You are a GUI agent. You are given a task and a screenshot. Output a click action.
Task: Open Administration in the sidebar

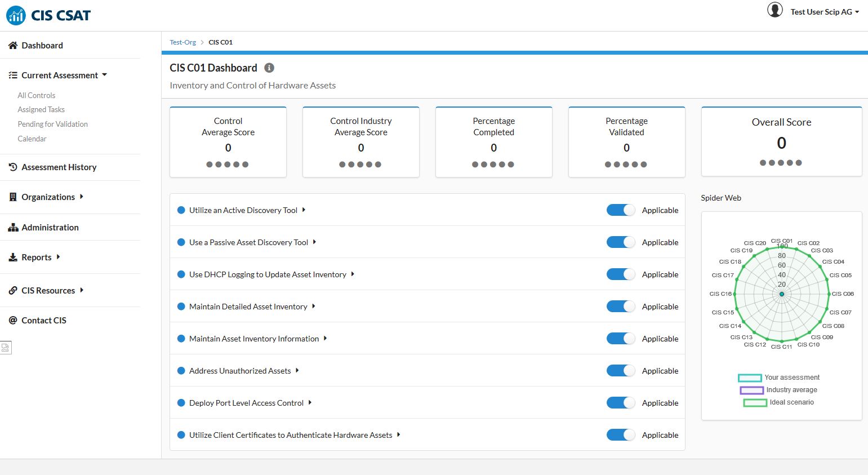coord(50,227)
